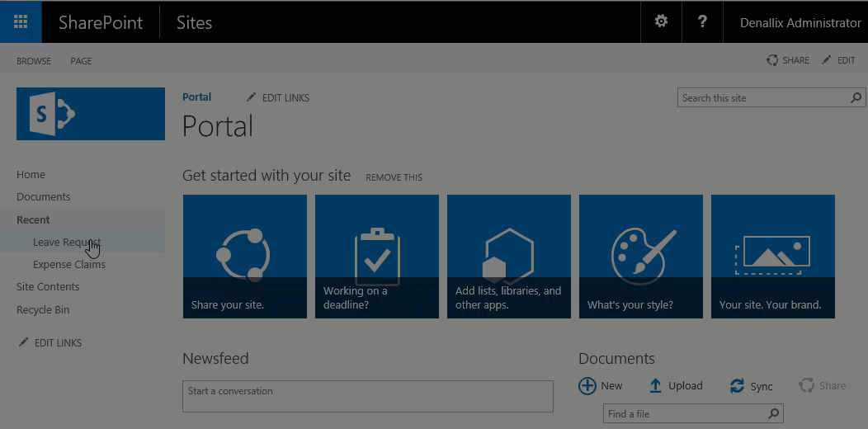The height and width of the screenshot is (429, 868).
Task: Switch to the BROWSE ribbon tab
Action: (34, 61)
